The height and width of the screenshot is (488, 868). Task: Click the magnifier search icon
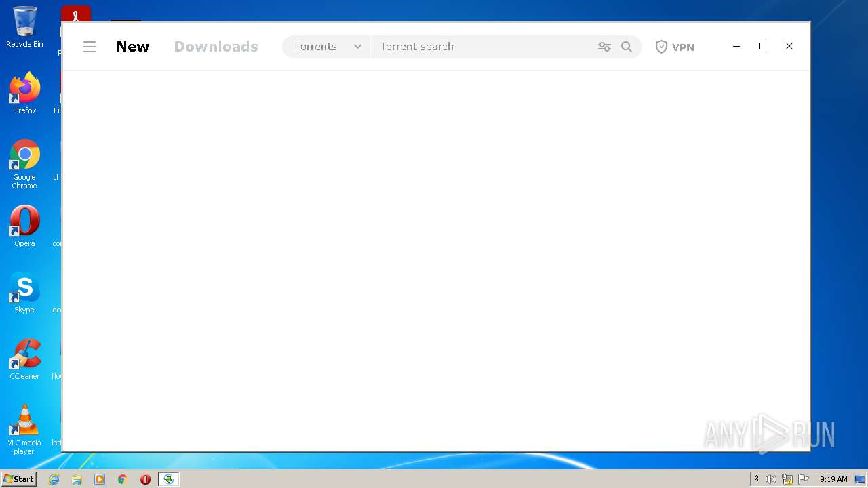pyautogui.click(x=627, y=47)
